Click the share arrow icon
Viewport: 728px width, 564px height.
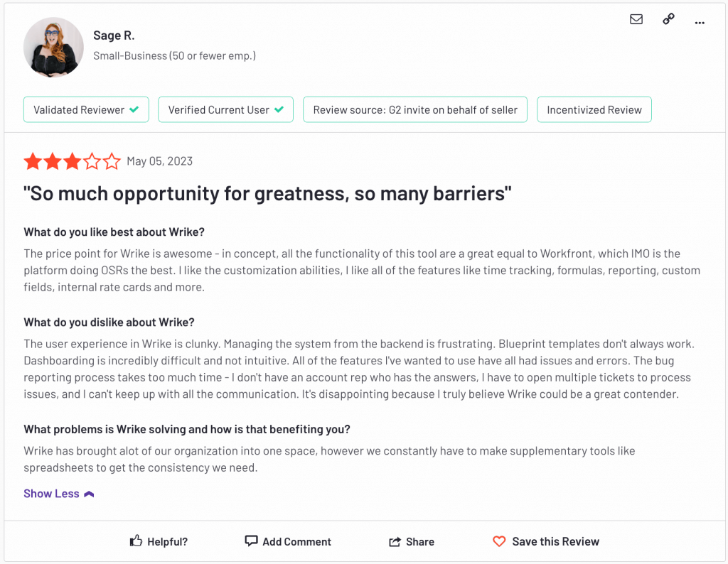tap(395, 541)
